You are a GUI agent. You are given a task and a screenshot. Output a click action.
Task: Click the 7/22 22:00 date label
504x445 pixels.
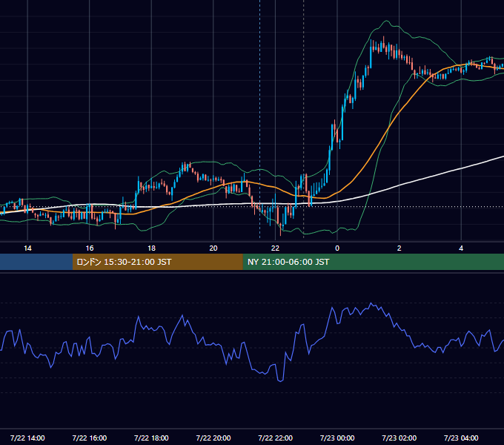(x=275, y=438)
